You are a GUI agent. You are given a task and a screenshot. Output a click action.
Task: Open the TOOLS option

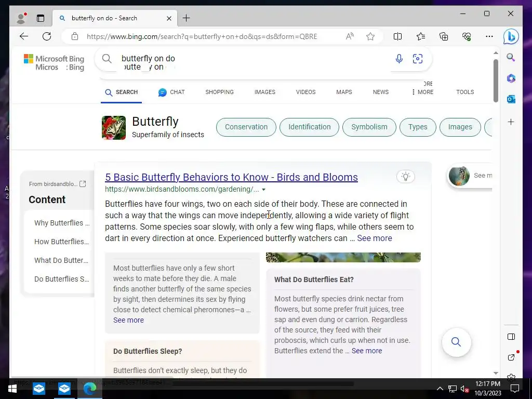point(465,92)
